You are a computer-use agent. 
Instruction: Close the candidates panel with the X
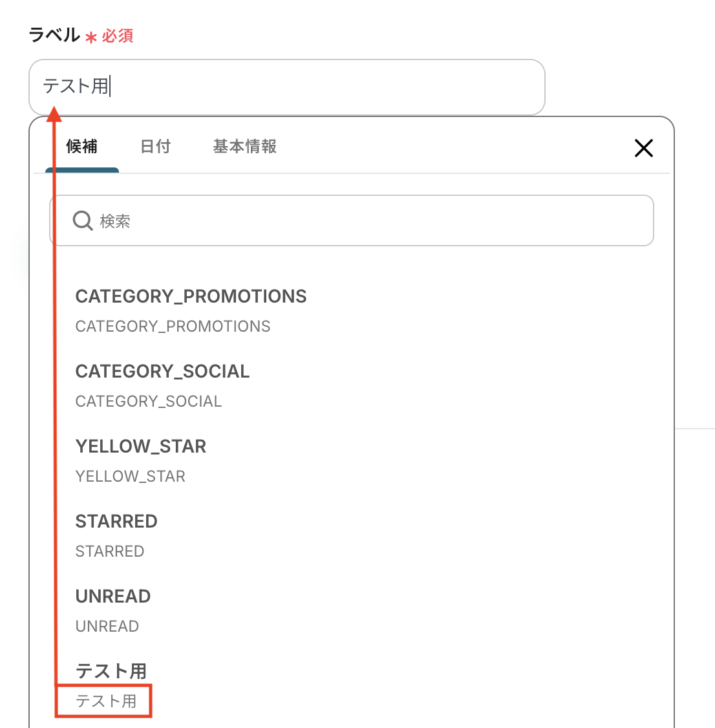coord(643,148)
